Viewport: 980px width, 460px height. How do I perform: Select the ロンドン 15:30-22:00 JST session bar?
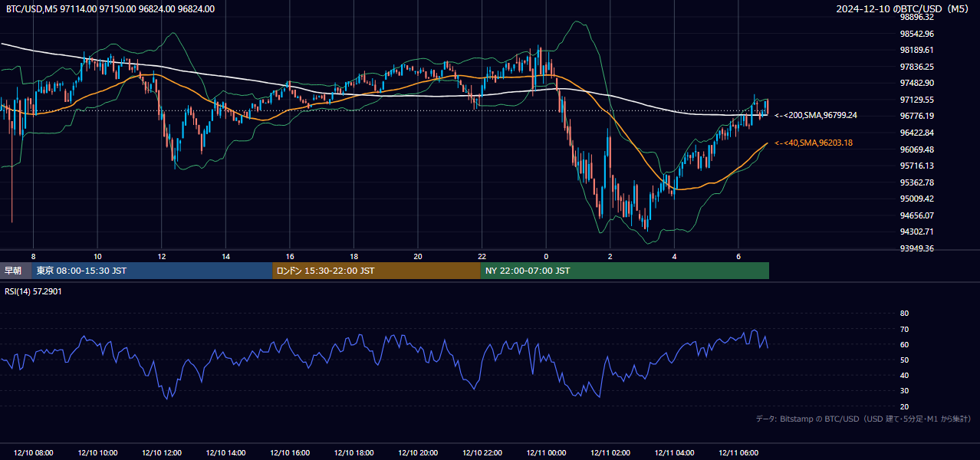pyautogui.click(x=377, y=271)
